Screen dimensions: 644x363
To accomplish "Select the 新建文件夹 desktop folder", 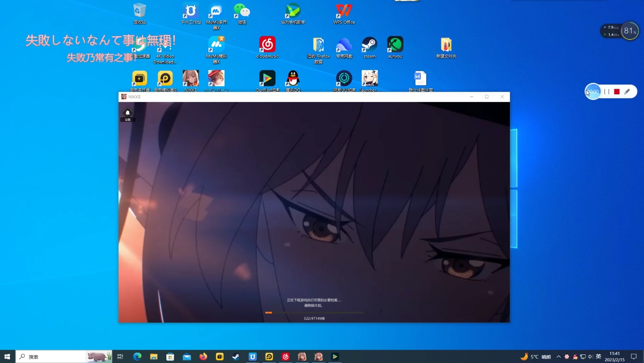I will click(x=446, y=48).
